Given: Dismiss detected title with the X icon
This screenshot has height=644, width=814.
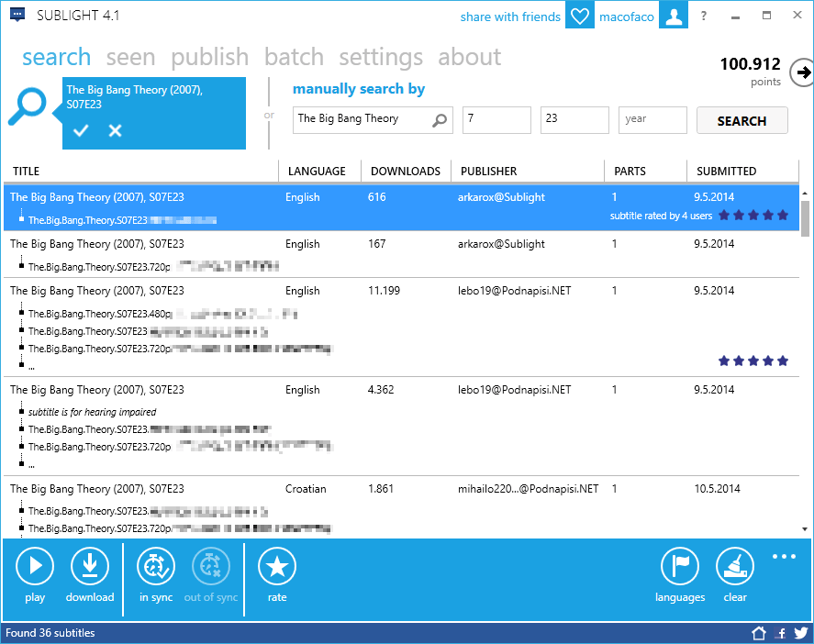Looking at the screenshot, I should click(x=115, y=130).
